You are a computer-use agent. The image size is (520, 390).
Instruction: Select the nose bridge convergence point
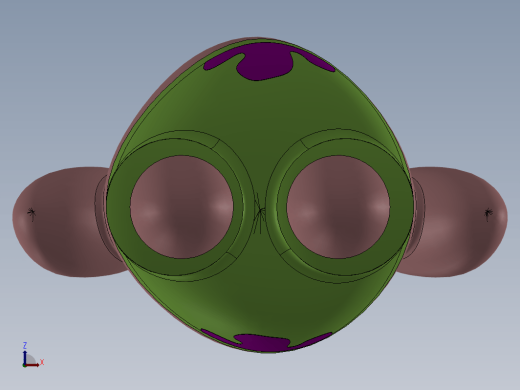(260, 212)
